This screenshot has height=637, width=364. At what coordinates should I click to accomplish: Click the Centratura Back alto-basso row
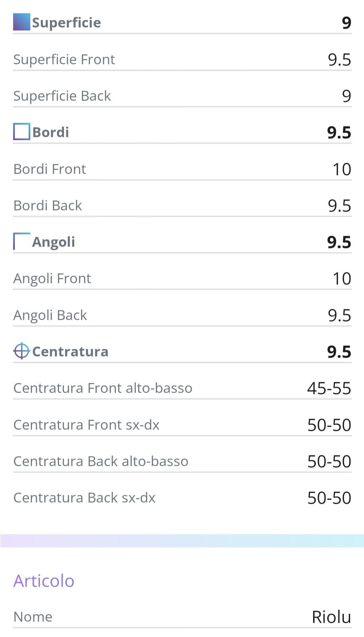[182, 461]
